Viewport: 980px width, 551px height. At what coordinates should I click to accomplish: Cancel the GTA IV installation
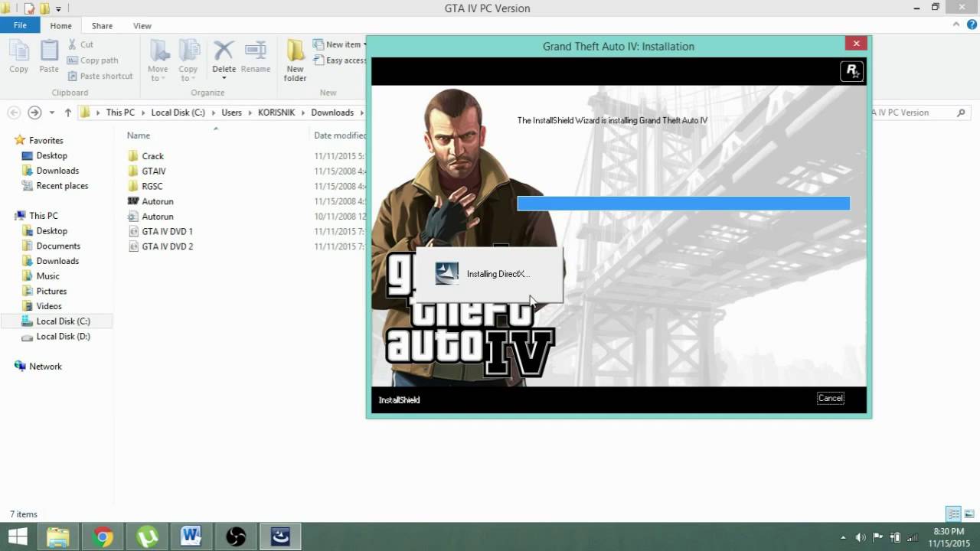[x=830, y=398]
